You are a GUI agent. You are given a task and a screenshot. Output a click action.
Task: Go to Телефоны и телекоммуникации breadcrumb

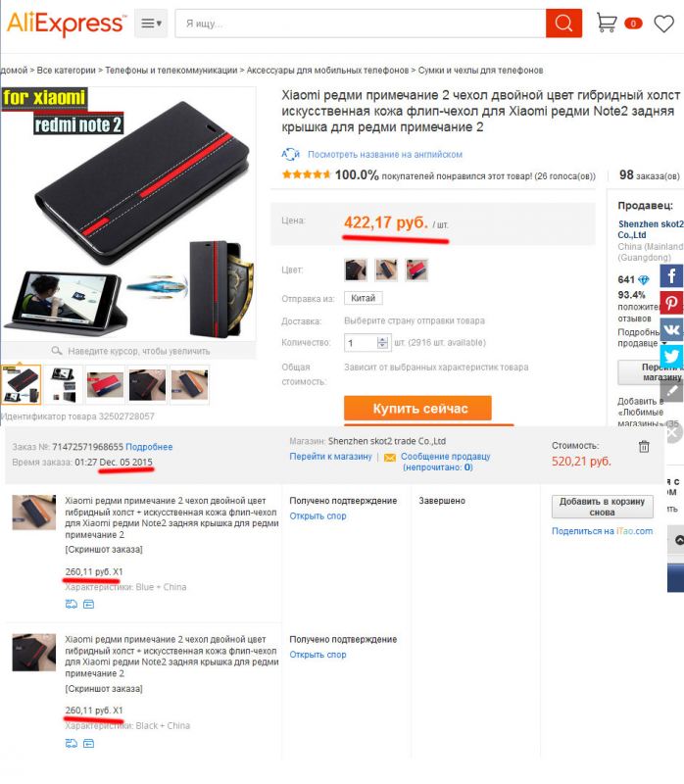click(x=171, y=71)
